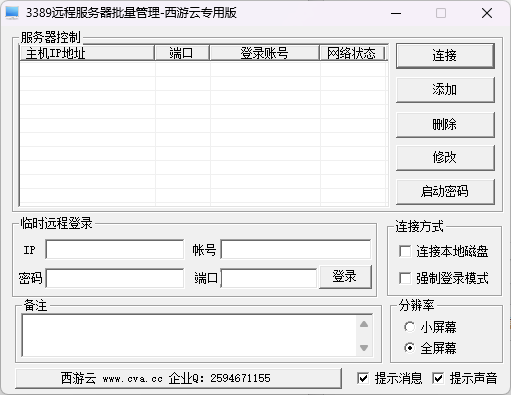
Task: Click the 添加 button to add a server
Action: point(445,90)
